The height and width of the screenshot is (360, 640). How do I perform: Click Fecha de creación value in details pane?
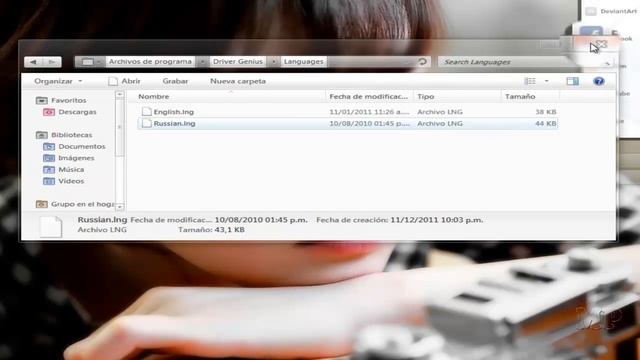click(436, 220)
